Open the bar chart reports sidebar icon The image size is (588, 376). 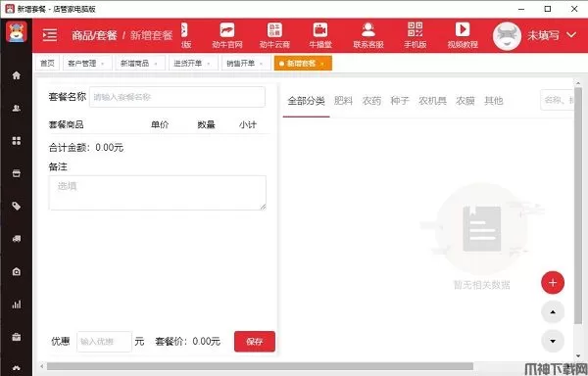pyautogui.click(x=16, y=305)
